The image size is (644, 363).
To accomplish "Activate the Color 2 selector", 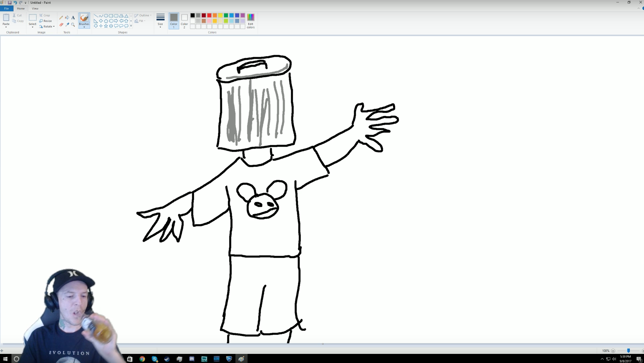I will tap(184, 21).
